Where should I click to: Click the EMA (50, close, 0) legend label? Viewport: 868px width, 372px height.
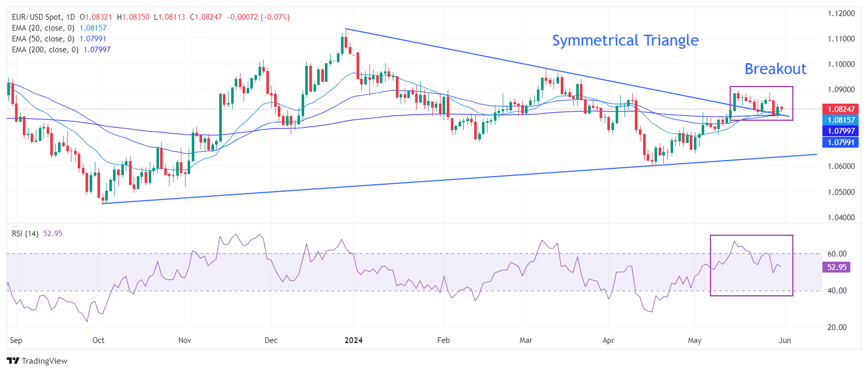pos(43,39)
